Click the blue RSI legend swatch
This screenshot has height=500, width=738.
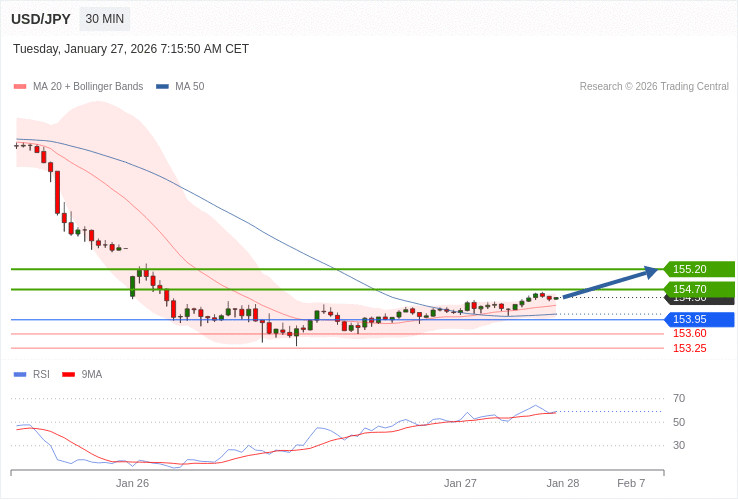coord(20,375)
